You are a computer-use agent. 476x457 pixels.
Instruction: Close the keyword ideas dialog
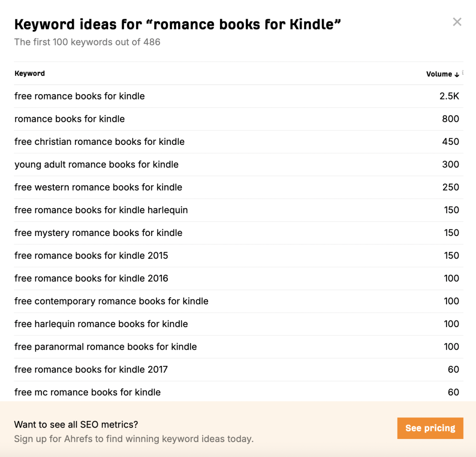[457, 22]
